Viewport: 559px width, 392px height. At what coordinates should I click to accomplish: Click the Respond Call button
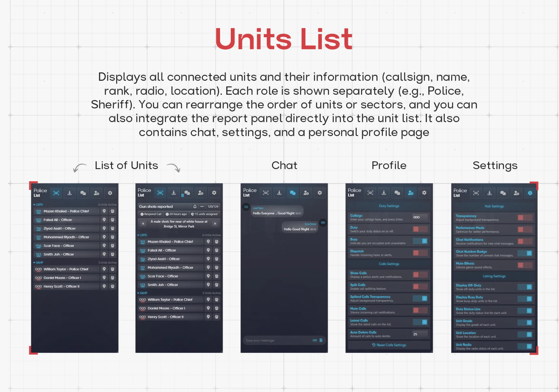click(151, 214)
